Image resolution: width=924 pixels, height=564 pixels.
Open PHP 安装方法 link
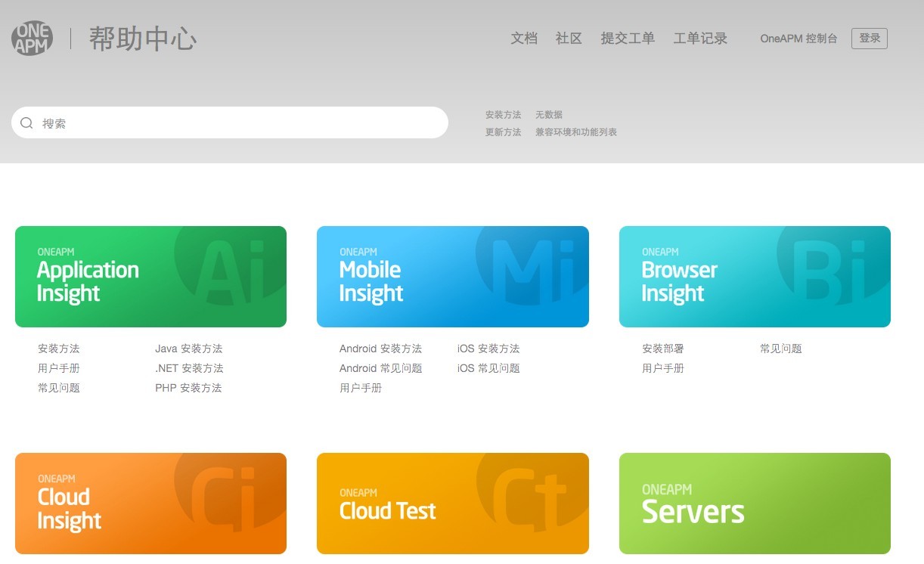pyautogui.click(x=188, y=388)
